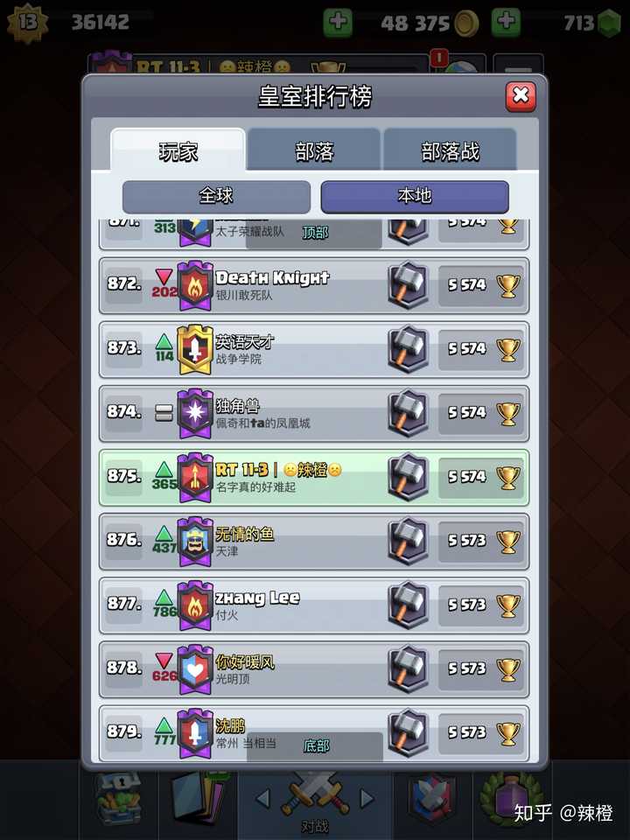Image resolution: width=630 pixels, height=840 pixels.
Task: Tap the green plus next to gems
Action: pyautogui.click(x=506, y=22)
